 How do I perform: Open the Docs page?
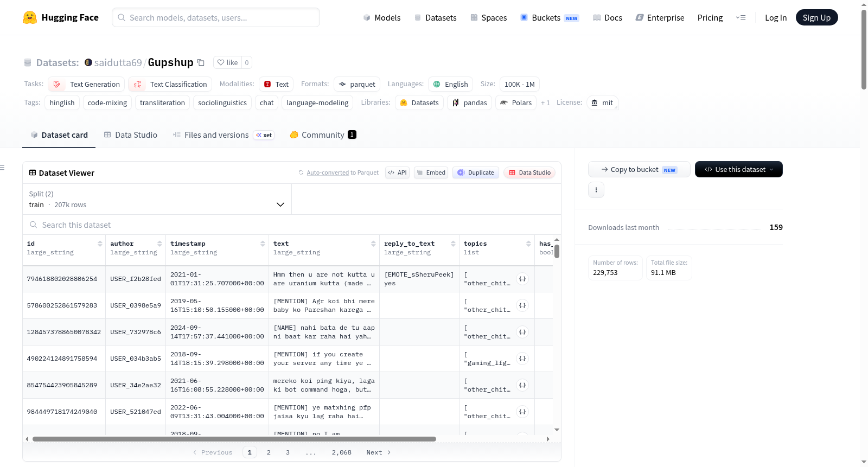608,17
